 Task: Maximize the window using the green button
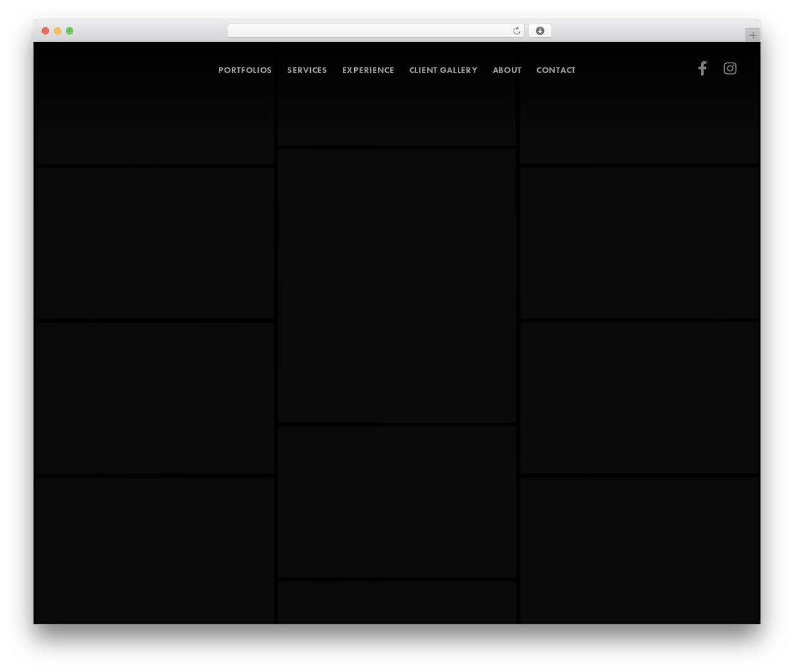click(x=69, y=31)
